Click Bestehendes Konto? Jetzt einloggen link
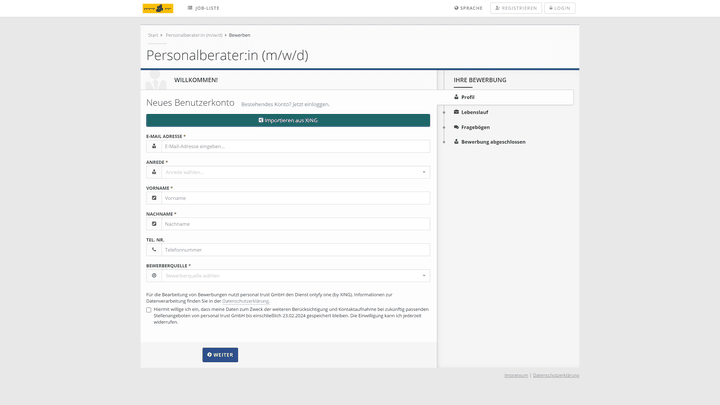Image resolution: width=720 pixels, height=405 pixels. coord(285,104)
